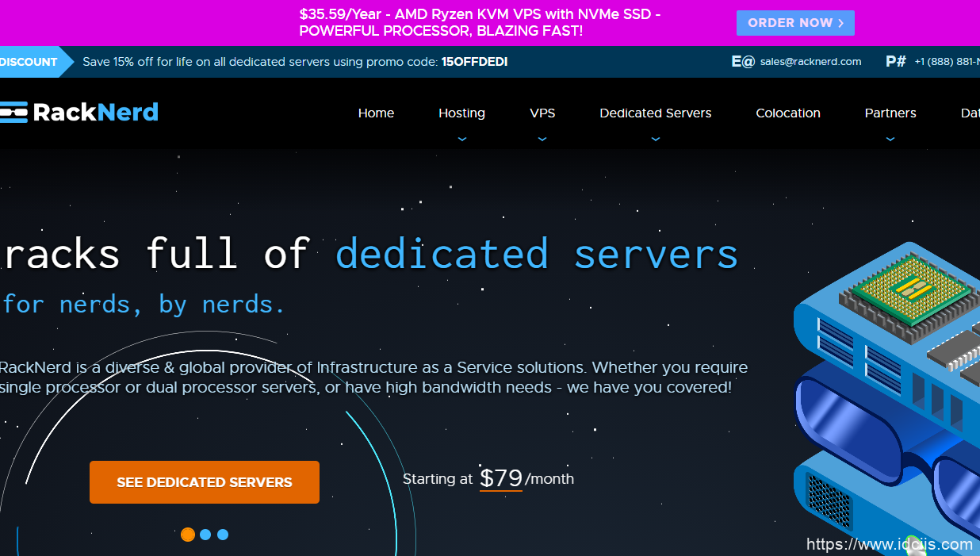Click the P# phone icon
Viewport: 980px width, 556px height.
click(x=895, y=62)
